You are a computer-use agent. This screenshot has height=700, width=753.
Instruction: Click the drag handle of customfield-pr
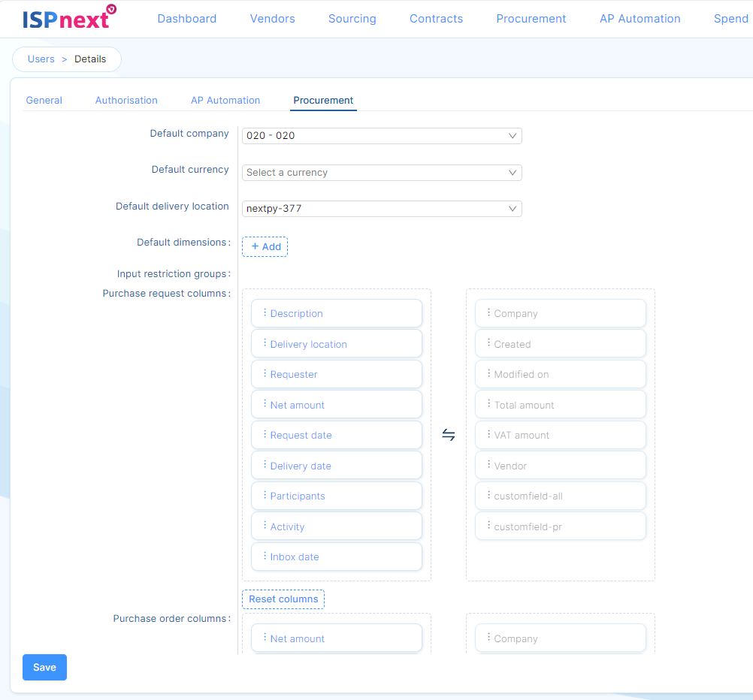click(488, 527)
